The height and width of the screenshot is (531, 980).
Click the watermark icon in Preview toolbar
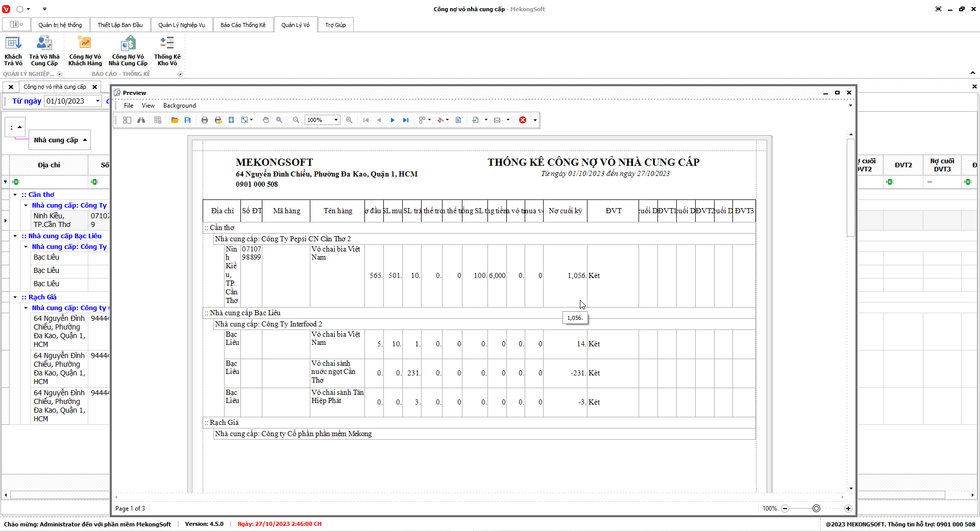coord(458,120)
